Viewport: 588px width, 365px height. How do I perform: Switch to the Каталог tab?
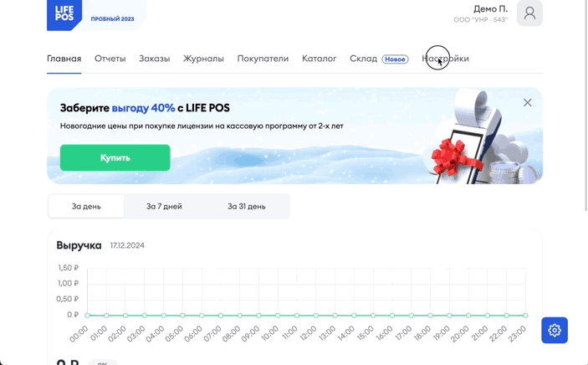[320, 59]
